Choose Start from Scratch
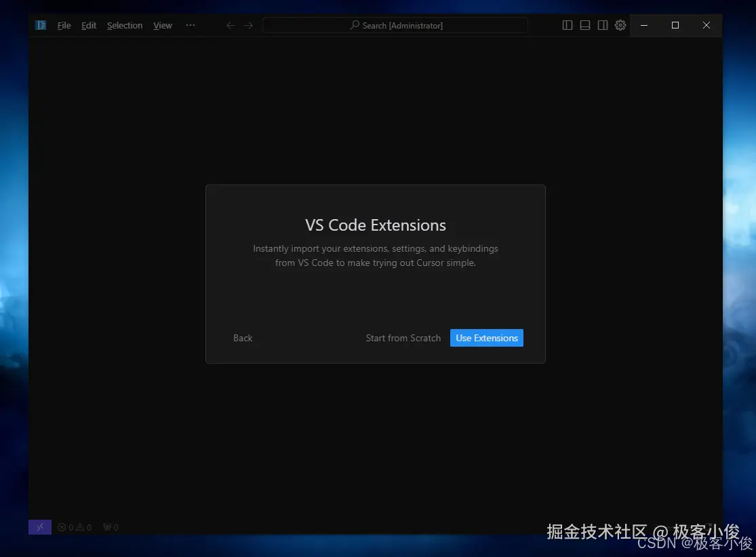756x557 pixels. pos(403,338)
